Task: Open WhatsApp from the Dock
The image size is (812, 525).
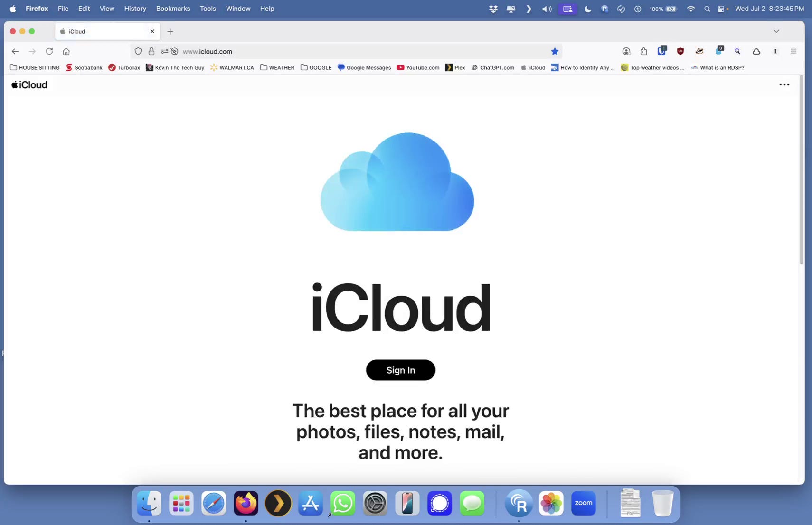Action: pos(343,503)
